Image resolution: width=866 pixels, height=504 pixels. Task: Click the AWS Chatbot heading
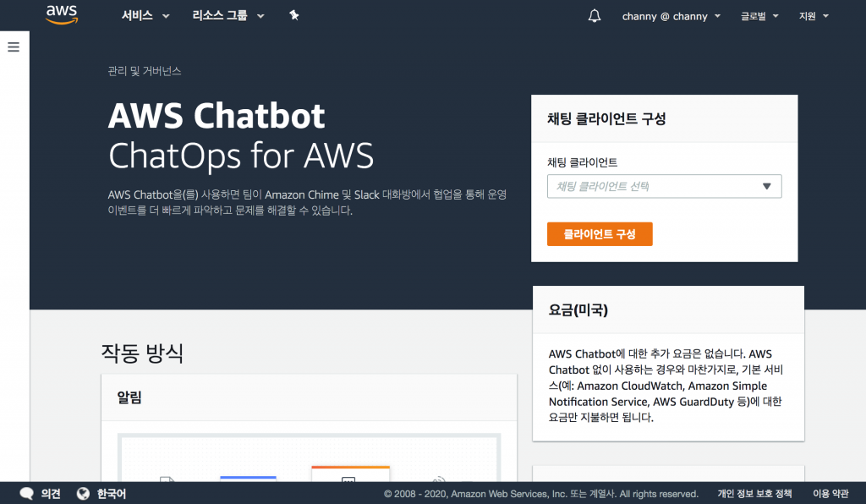click(216, 116)
